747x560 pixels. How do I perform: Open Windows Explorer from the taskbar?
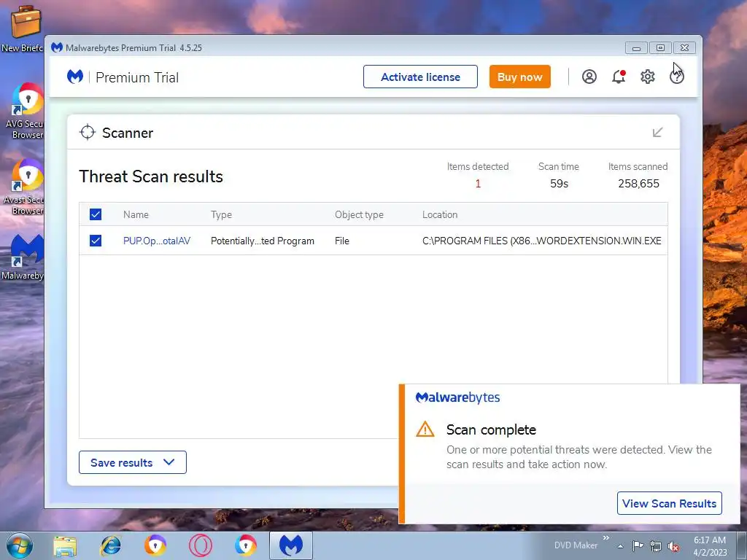(65, 545)
